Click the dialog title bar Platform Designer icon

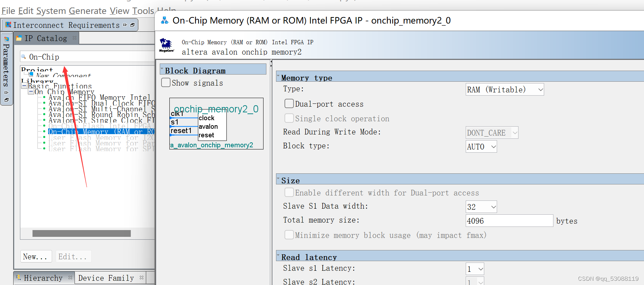[x=164, y=20]
